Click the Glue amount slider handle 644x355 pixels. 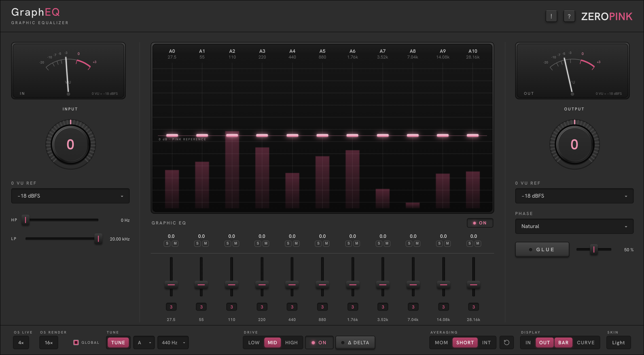[594, 249]
